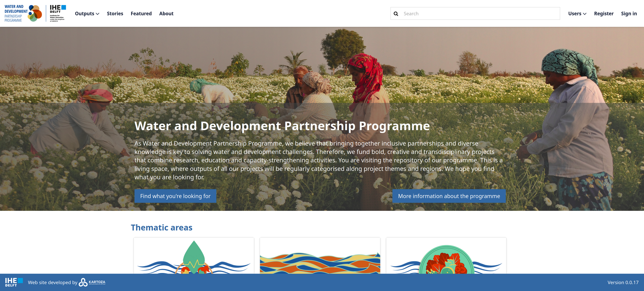Click the "Thematic areas" section heading
Viewport: 644px width, 291px height.
point(162,228)
